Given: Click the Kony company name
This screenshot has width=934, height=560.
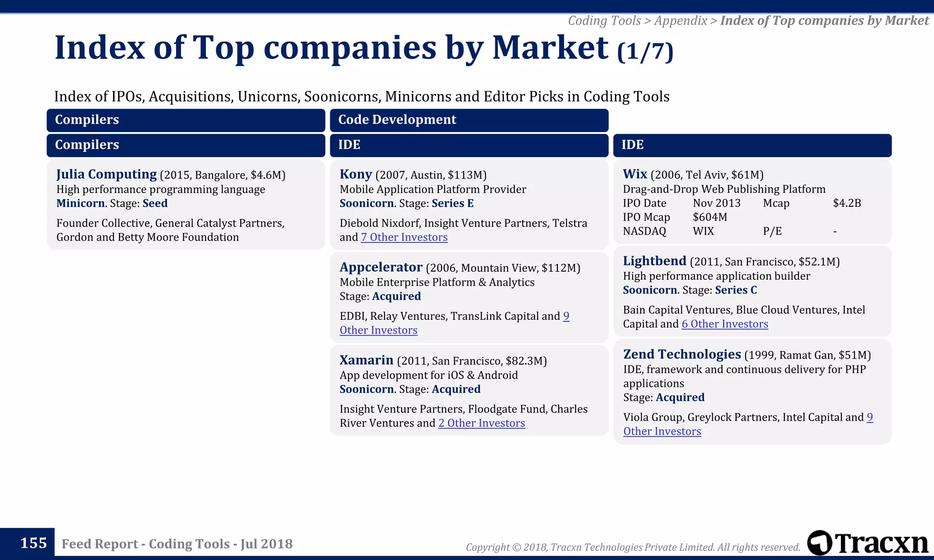Looking at the screenshot, I should click(x=356, y=175).
